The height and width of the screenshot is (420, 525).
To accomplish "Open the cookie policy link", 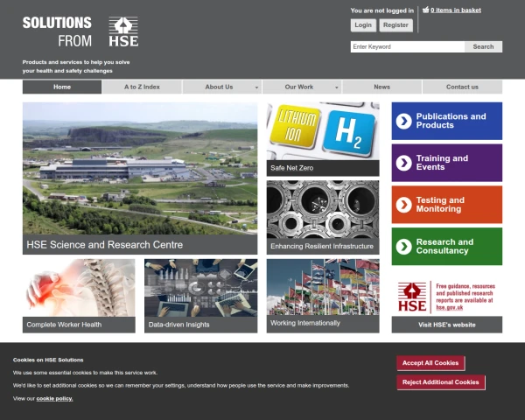I will pos(54,399).
